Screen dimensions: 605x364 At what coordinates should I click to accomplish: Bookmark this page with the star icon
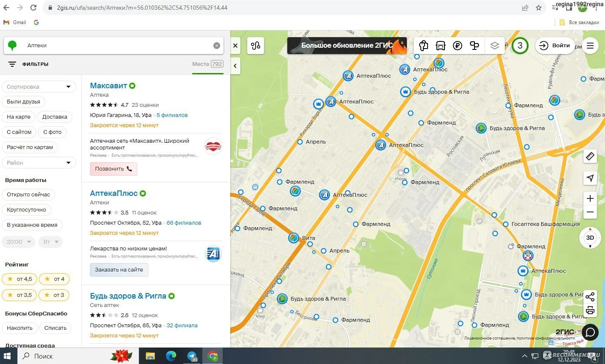pos(539,8)
